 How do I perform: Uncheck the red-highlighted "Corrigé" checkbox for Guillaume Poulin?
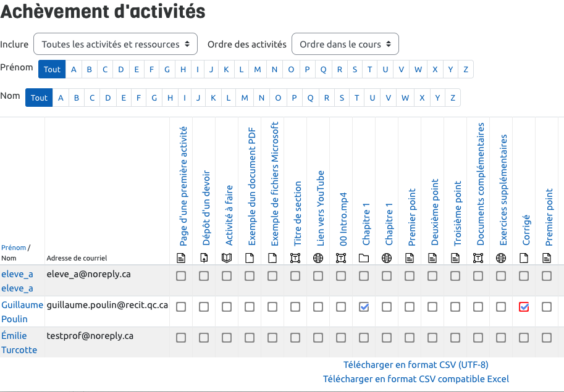point(524,306)
